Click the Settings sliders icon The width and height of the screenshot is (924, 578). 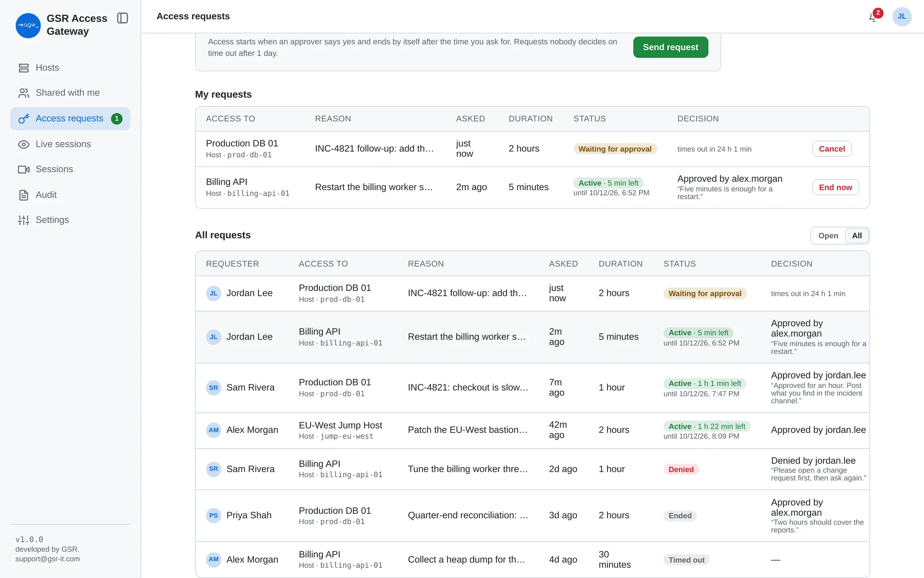23,220
